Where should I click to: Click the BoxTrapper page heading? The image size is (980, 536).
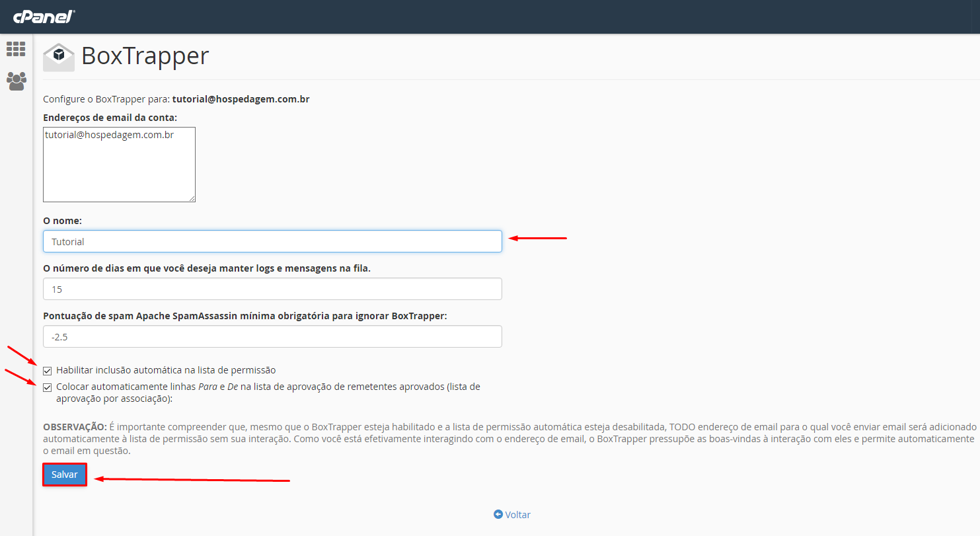[145, 56]
